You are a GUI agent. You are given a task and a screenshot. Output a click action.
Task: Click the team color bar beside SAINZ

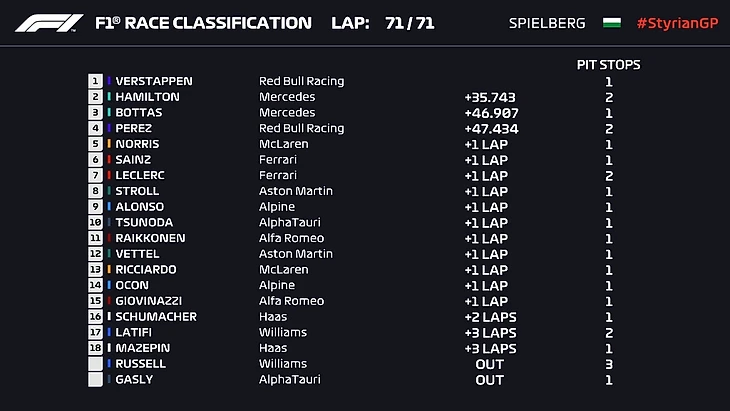109,160
